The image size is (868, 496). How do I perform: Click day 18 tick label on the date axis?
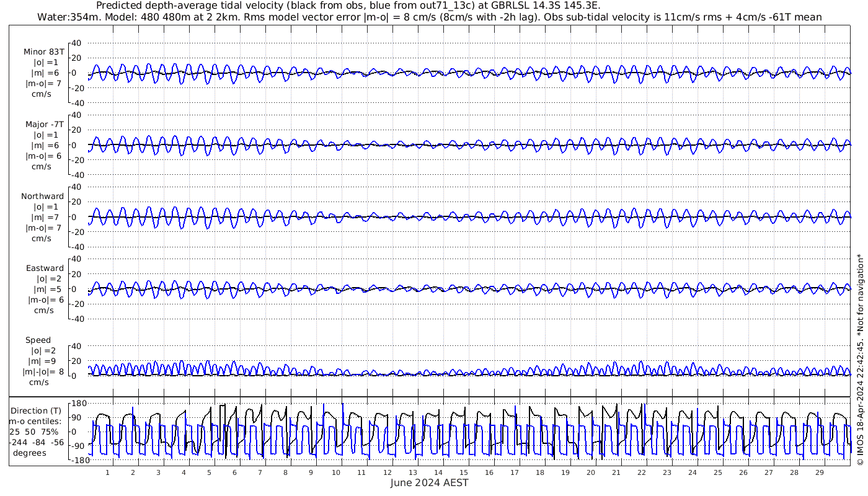click(539, 472)
